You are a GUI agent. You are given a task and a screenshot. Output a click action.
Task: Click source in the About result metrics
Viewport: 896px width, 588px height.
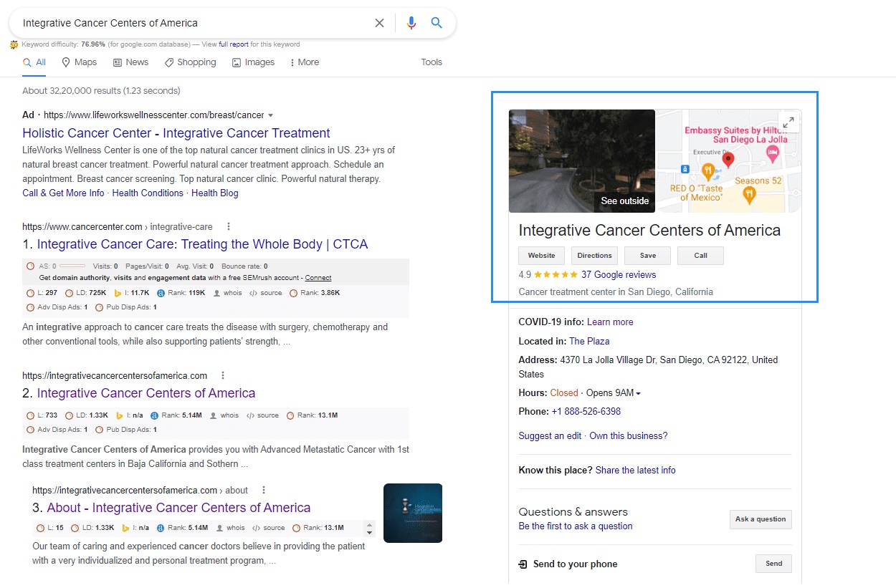tap(269, 528)
